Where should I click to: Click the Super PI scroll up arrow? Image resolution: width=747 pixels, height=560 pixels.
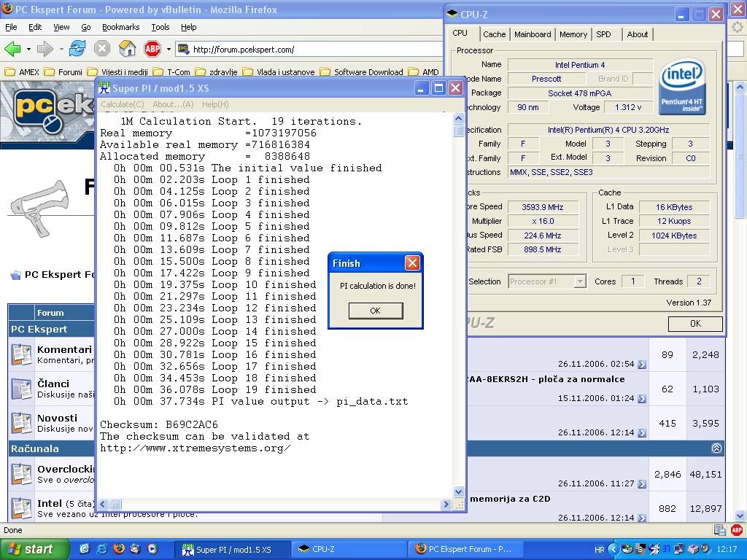click(x=458, y=118)
